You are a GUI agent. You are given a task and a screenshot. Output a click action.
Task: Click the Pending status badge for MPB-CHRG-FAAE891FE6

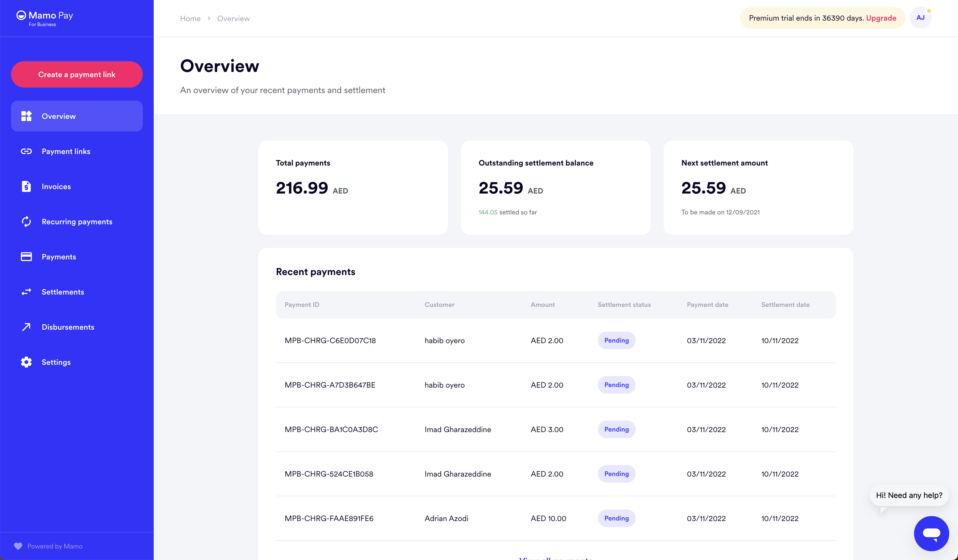click(616, 518)
